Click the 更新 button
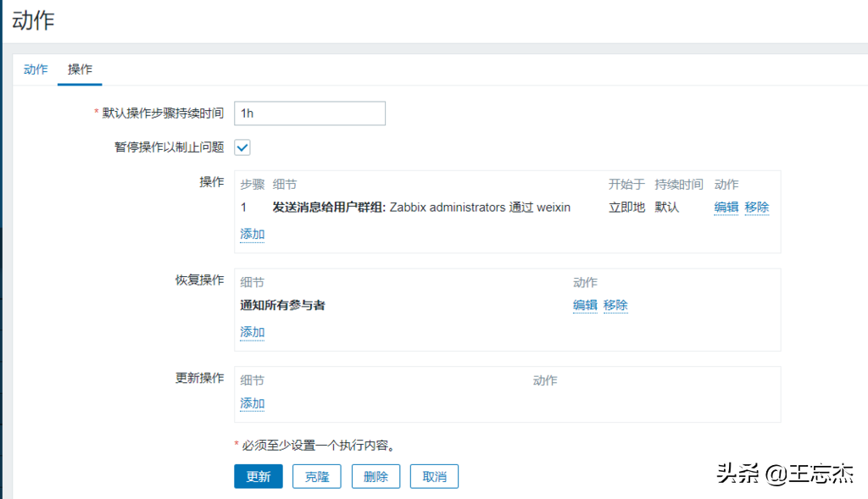 [x=258, y=476]
